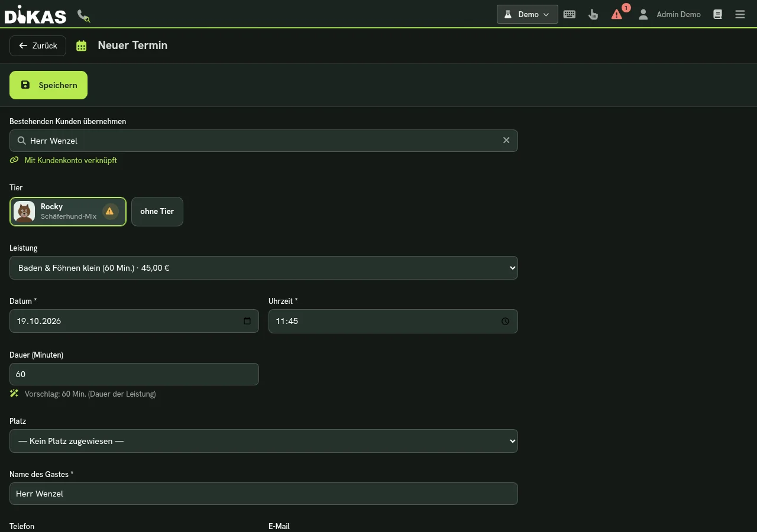Click the user profile icon

point(643,14)
